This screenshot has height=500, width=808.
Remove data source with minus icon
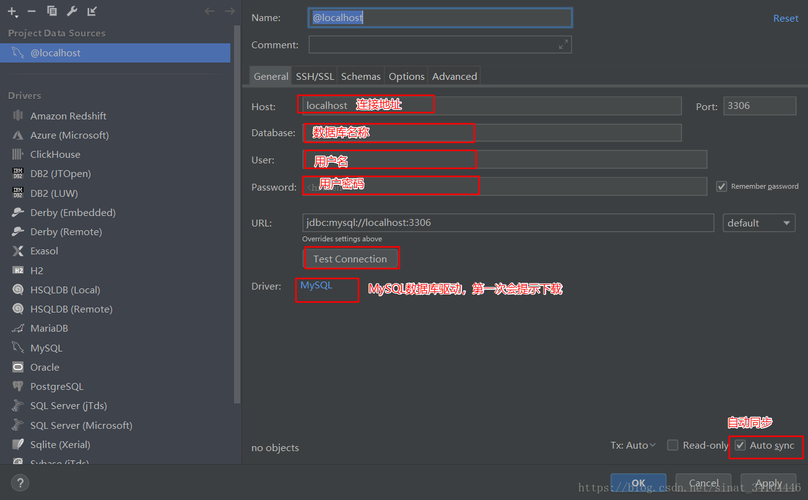[32, 11]
